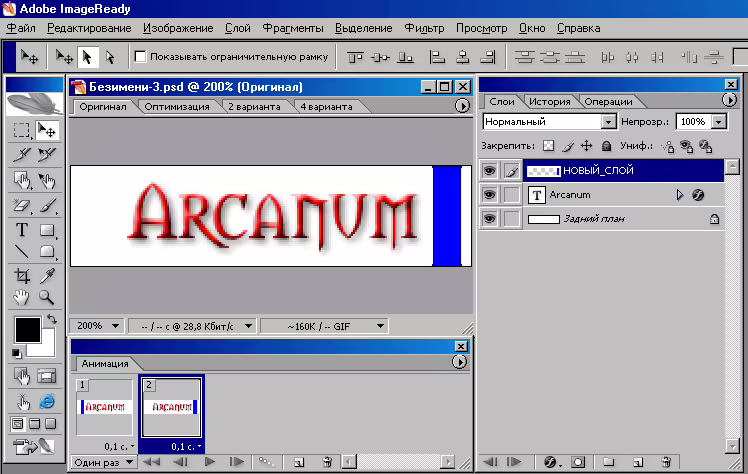Select the Hand tool
The width and height of the screenshot is (748, 474).
pyautogui.click(x=21, y=298)
